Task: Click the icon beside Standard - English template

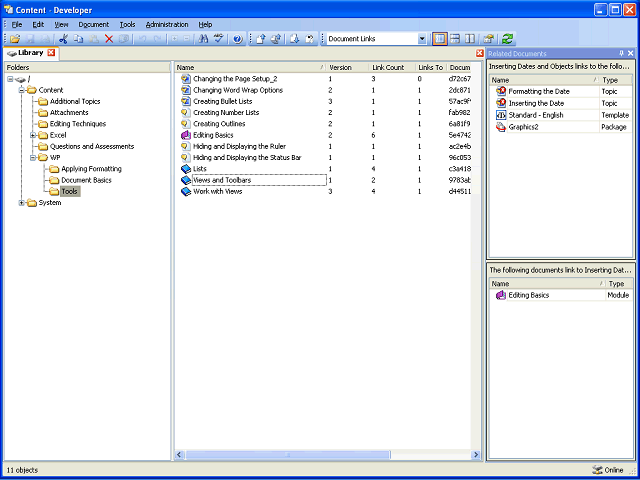Action: point(501,115)
